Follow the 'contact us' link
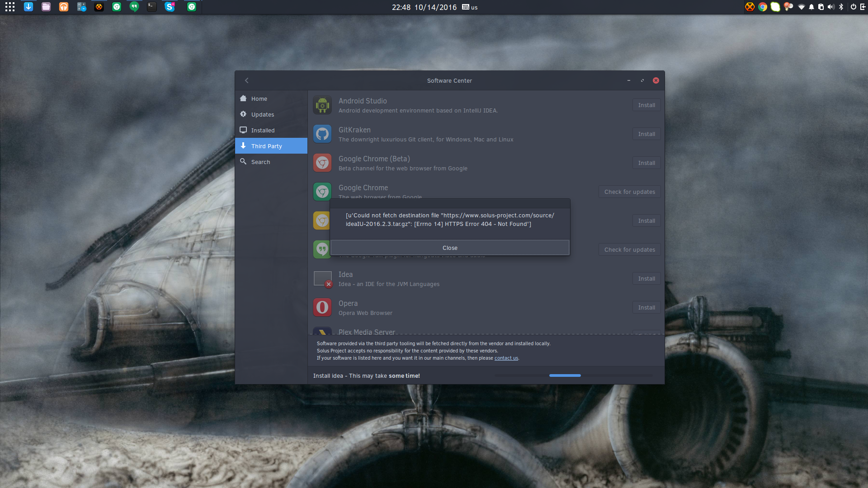This screenshot has width=868, height=488. tap(506, 358)
